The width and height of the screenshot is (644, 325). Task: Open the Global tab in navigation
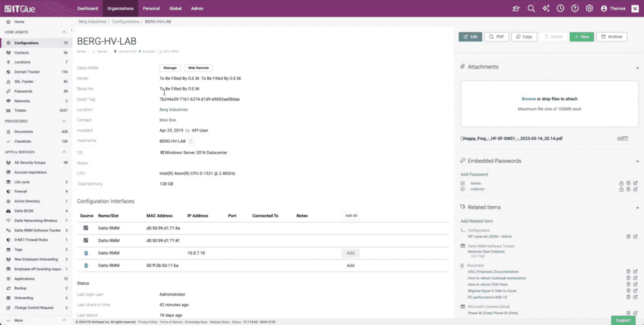(x=175, y=9)
